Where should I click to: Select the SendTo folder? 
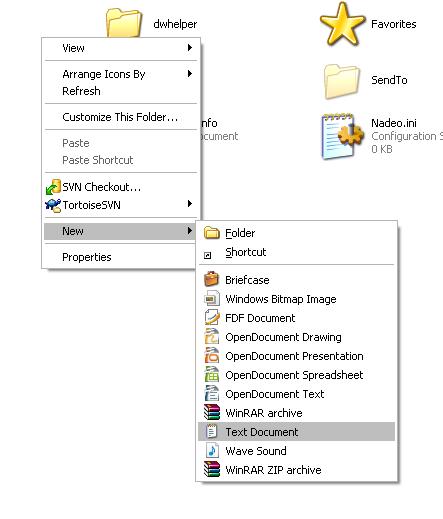point(366,81)
